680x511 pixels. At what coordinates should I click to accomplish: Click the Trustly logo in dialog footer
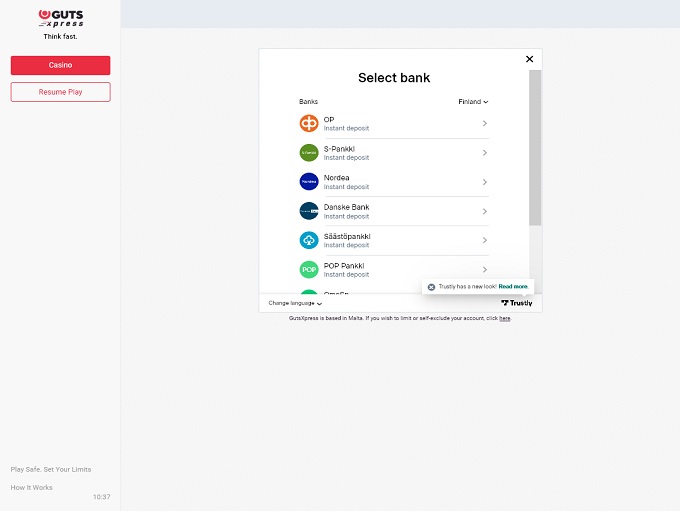coord(517,303)
